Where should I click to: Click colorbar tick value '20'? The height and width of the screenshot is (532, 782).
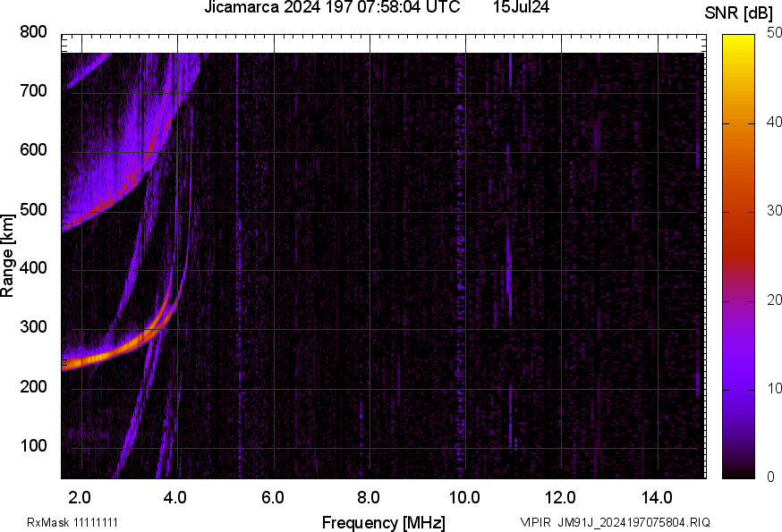click(x=774, y=300)
